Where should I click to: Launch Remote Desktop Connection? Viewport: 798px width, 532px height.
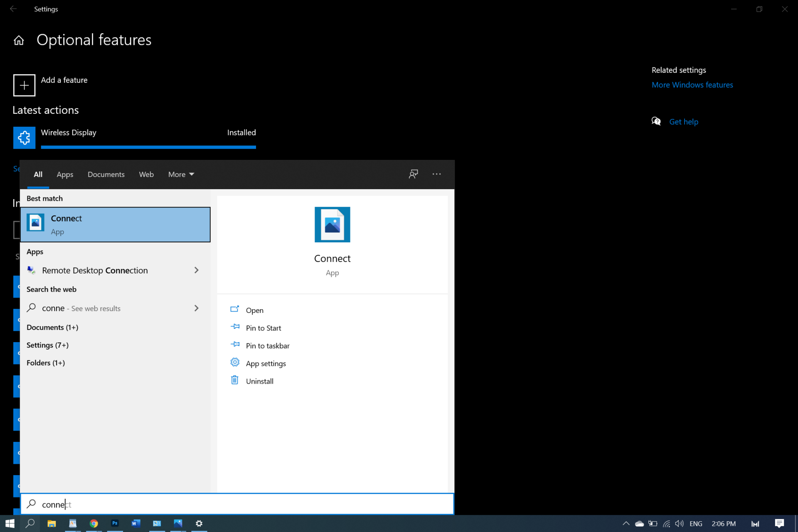tap(95, 270)
